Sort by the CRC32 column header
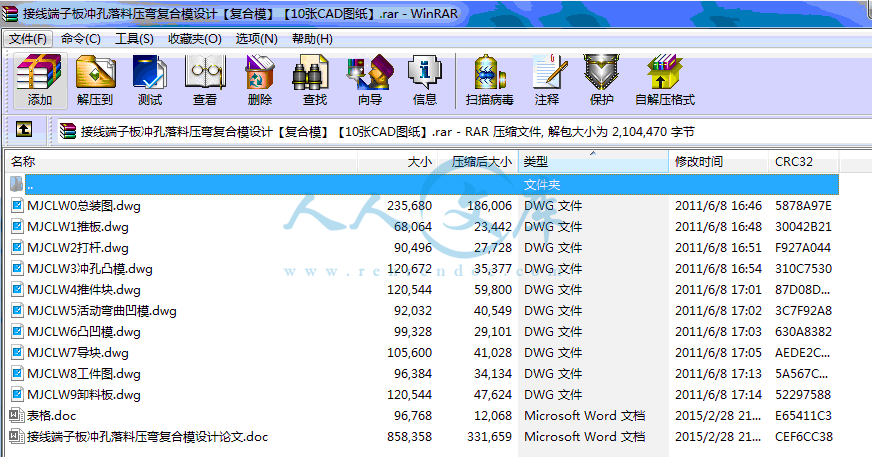 [804, 162]
